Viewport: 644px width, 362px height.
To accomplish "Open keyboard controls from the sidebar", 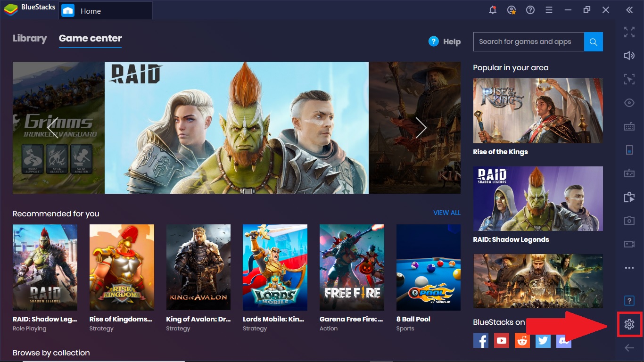I will coord(629,126).
